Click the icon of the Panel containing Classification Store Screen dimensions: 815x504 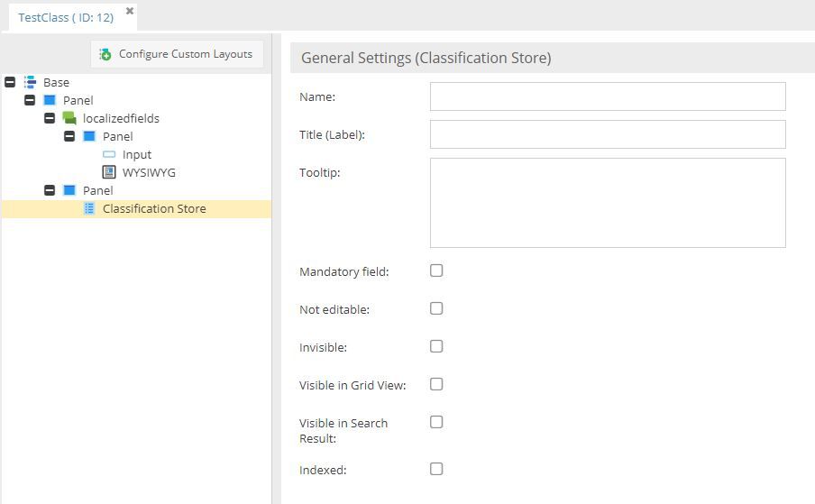coord(69,190)
